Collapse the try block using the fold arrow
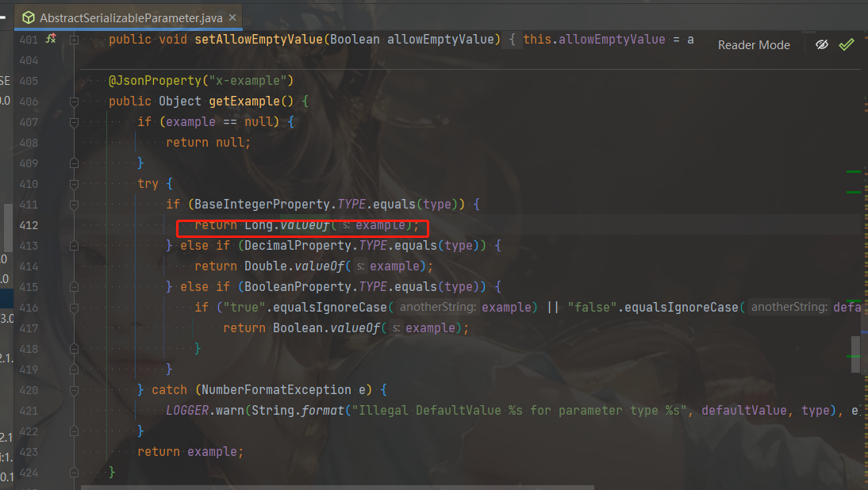This screenshot has height=490, width=868. pos(73,183)
